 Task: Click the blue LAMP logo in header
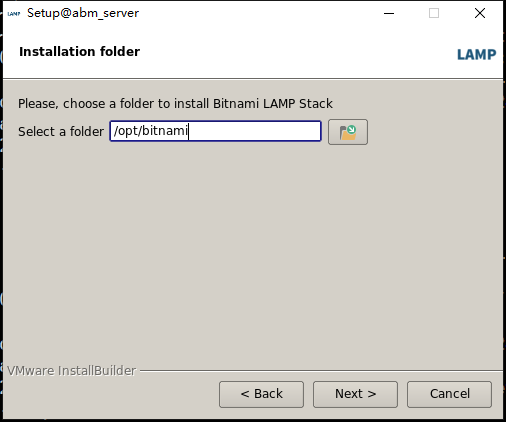476,55
